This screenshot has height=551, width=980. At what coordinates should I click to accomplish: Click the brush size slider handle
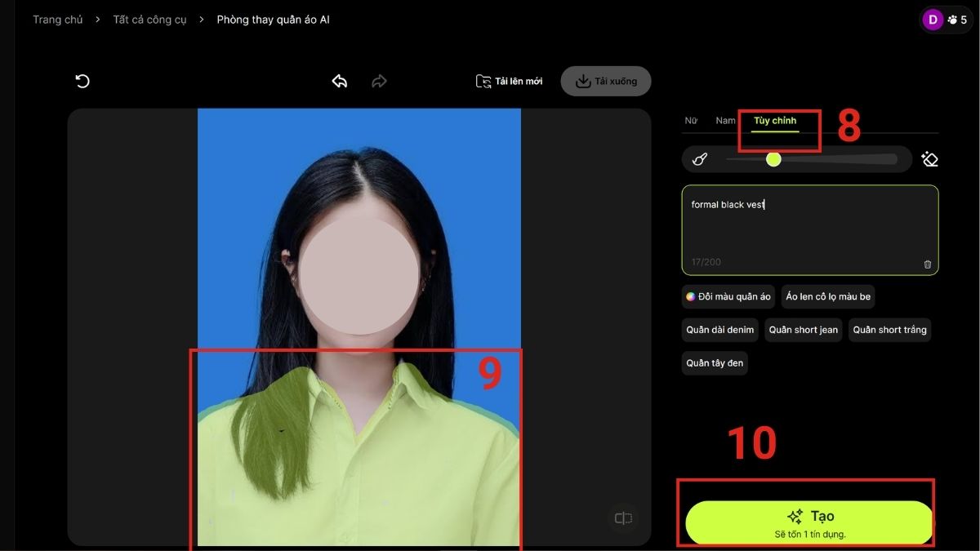(x=773, y=159)
